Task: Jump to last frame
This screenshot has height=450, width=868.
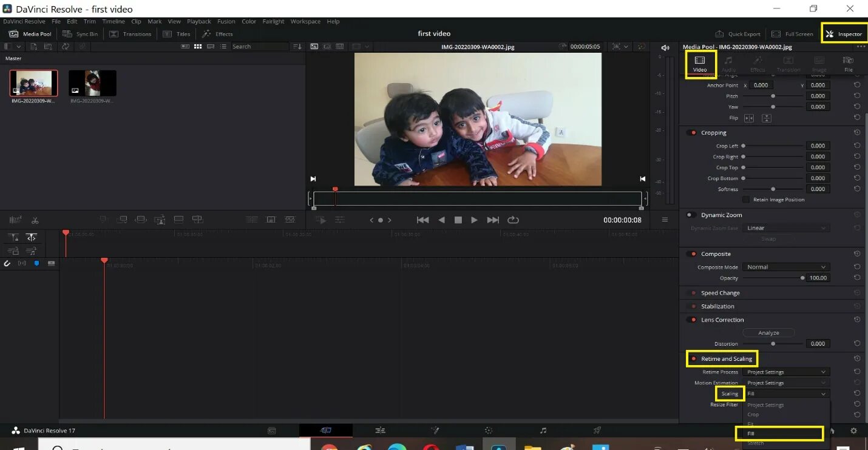Action: [x=493, y=220]
